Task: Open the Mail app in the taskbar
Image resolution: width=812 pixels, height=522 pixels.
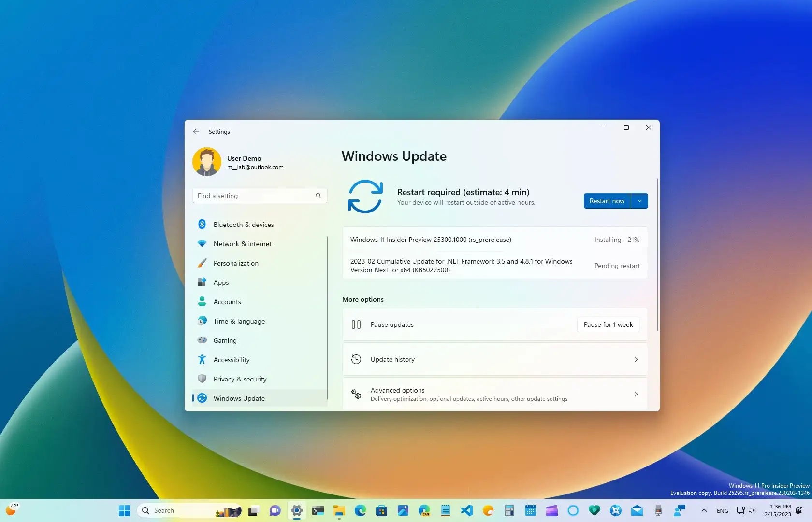Action: (637, 510)
